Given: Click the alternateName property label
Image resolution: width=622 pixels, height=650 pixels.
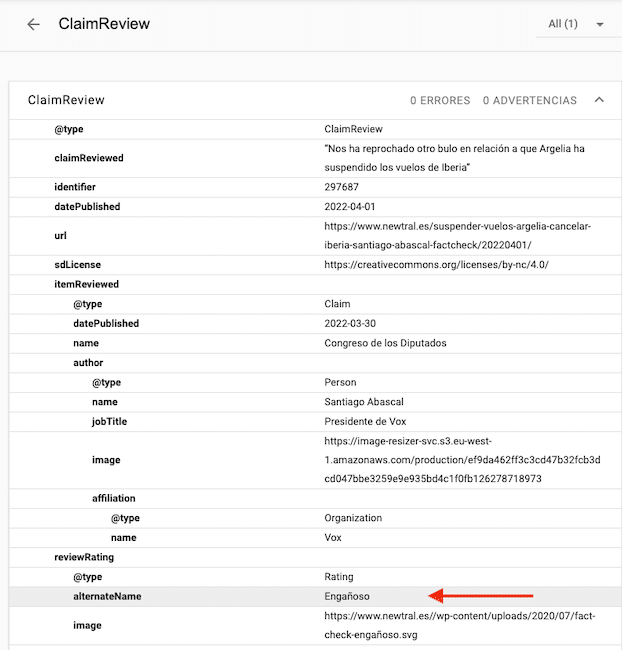Looking at the screenshot, I should coord(107,597).
